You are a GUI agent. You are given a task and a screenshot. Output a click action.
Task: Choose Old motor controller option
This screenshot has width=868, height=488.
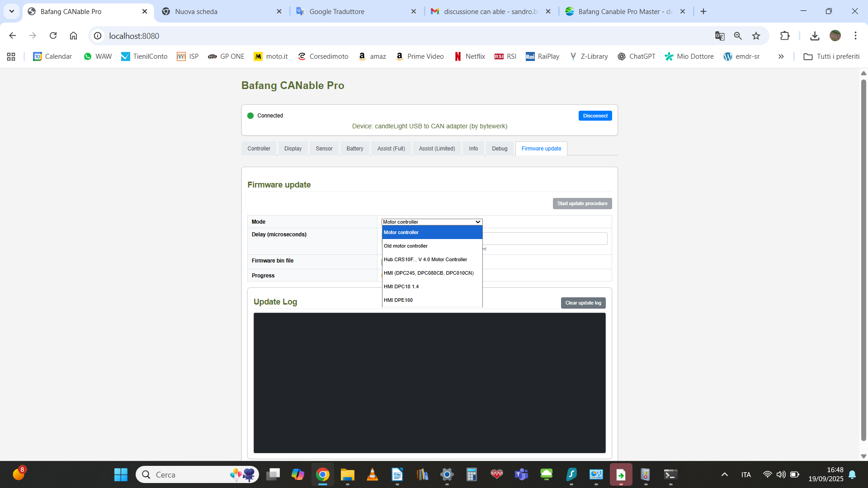click(432, 246)
